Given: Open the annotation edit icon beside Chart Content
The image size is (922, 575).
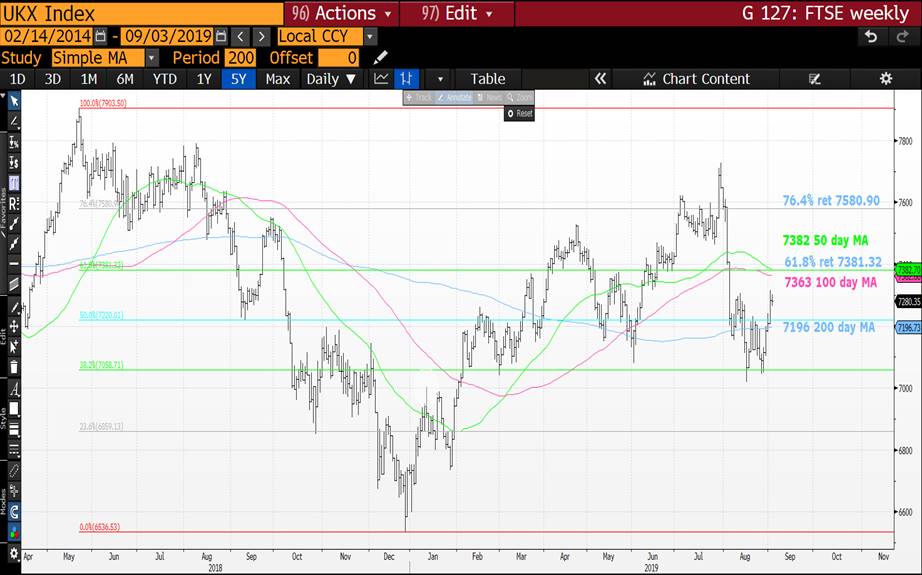Looking at the screenshot, I should [814, 79].
